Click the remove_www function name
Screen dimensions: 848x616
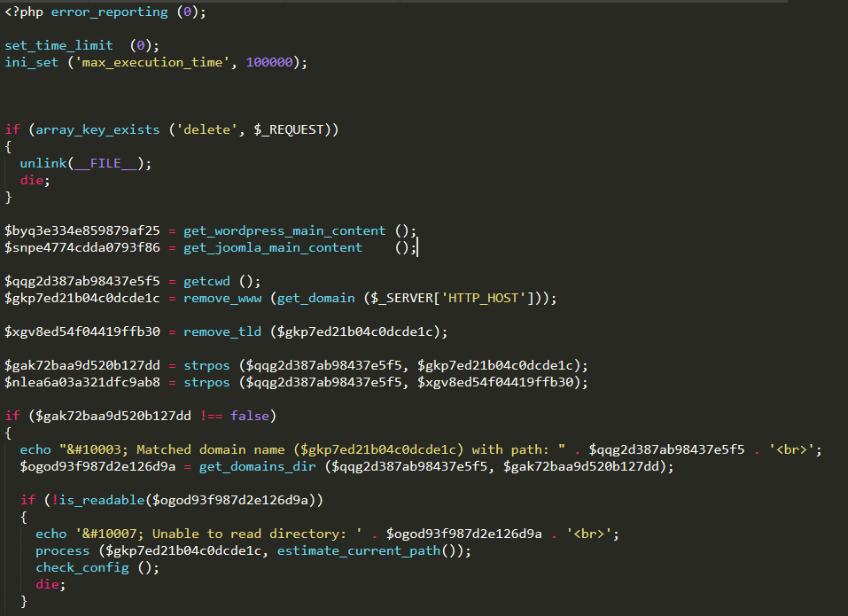222,298
